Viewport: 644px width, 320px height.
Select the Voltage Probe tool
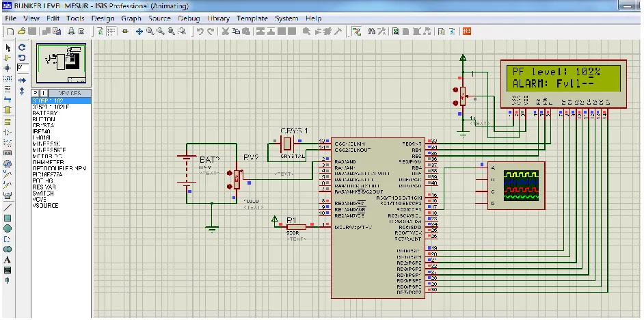(x=8, y=174)
